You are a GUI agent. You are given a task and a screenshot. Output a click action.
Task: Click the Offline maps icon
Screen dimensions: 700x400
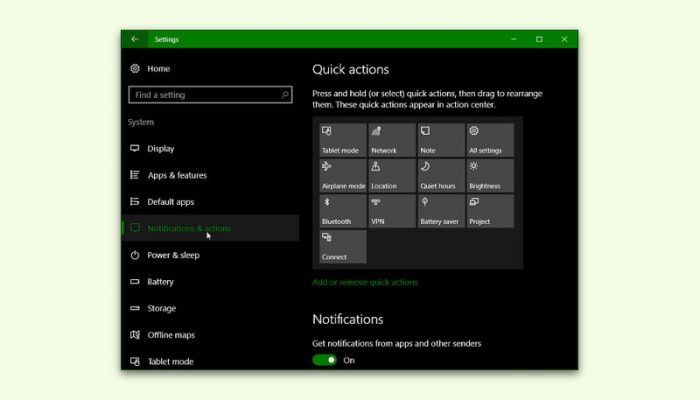(x=134, y=334)
